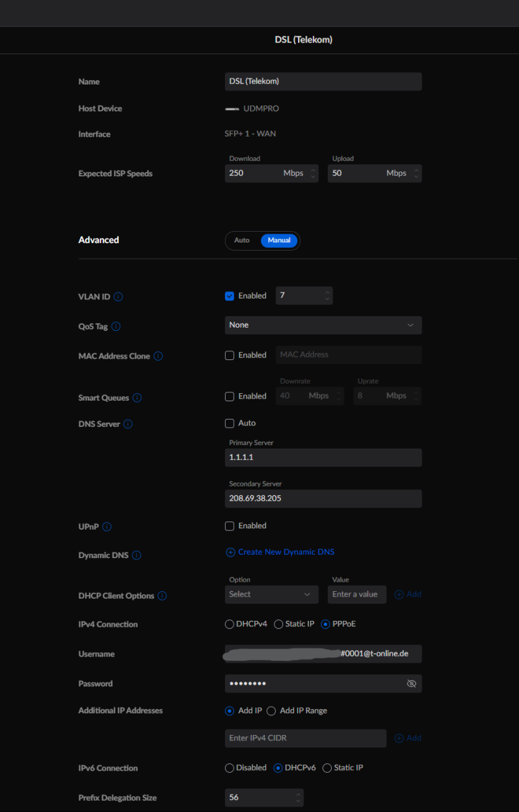Select Static IP for IPv4 Connection
This screenshot has width=519, height=812.
[x=278, y=624]
